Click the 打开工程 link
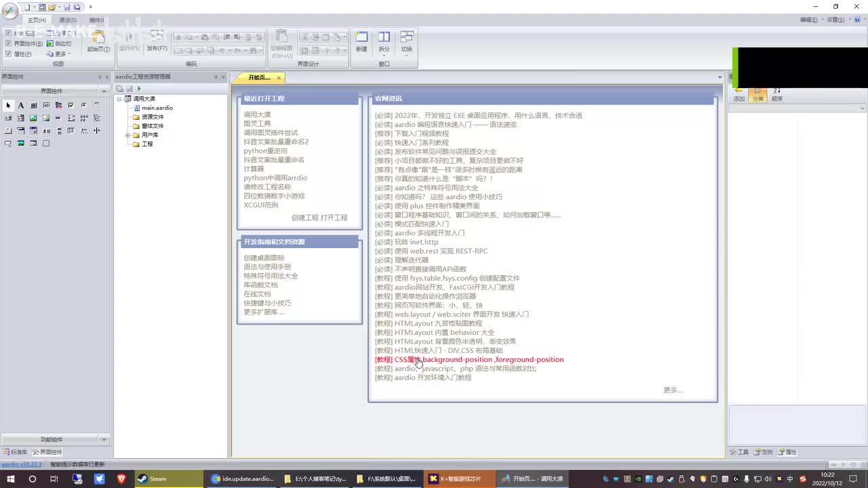The width and height of the screenshot is (868, 488). coord(334,218)
